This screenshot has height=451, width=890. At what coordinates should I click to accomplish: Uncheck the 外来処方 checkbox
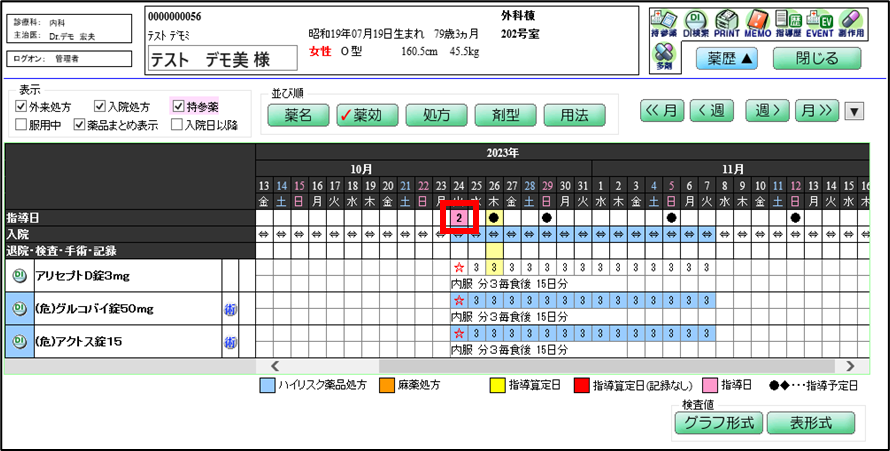pyautogui.click(x=22, y=107)
